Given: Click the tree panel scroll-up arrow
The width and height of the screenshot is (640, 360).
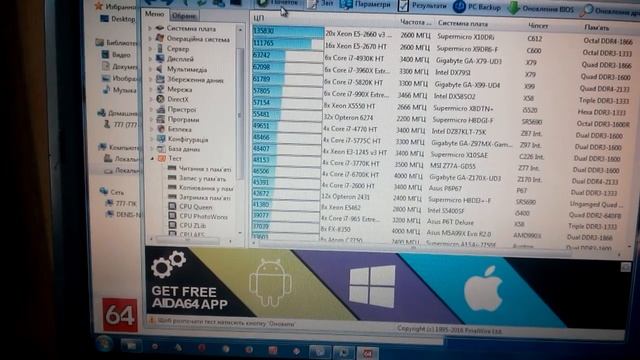Looking at the screenshot, I should pyautogui.click(x=240, y=29).
